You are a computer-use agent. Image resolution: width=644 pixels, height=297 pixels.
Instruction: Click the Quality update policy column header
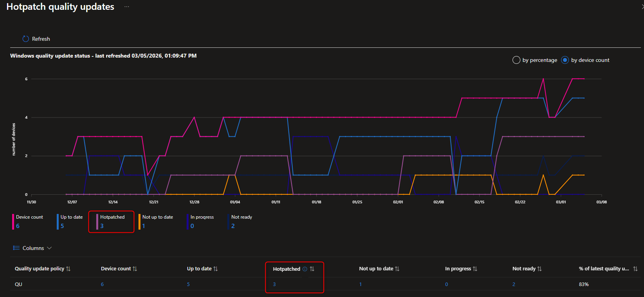point(40,269)
